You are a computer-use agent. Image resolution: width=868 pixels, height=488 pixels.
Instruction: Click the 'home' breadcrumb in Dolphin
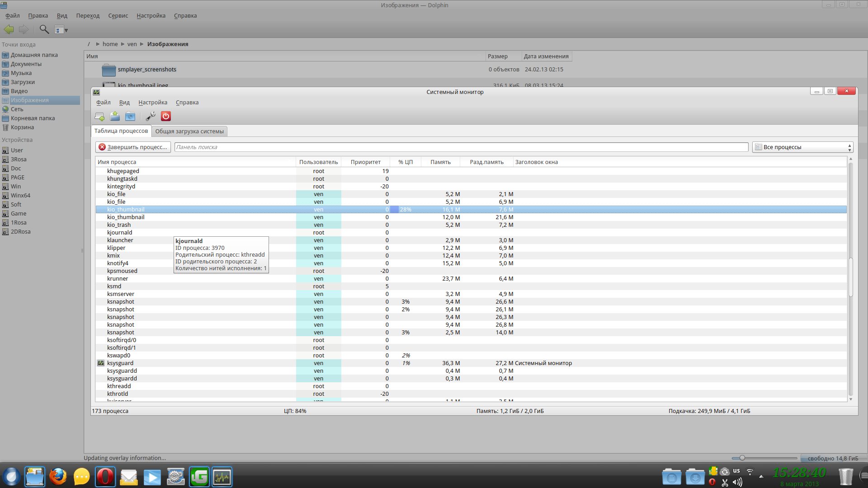pos(110,44)
